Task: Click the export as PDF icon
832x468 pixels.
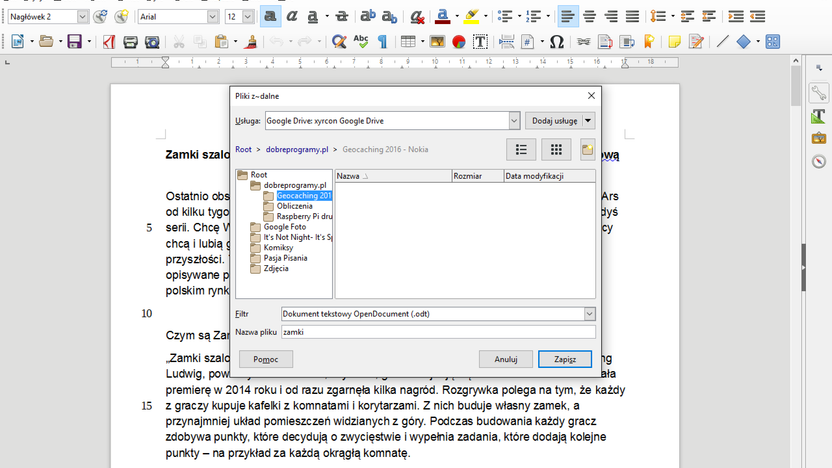Action: (109, 41)
